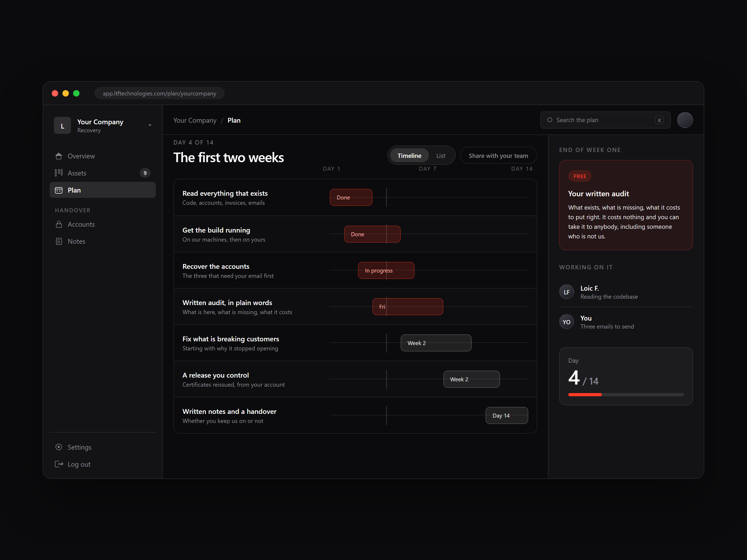The height and width of the screenshot is (560, 747).
Task: Click 'A release you control' title
Action: (216, 375)
